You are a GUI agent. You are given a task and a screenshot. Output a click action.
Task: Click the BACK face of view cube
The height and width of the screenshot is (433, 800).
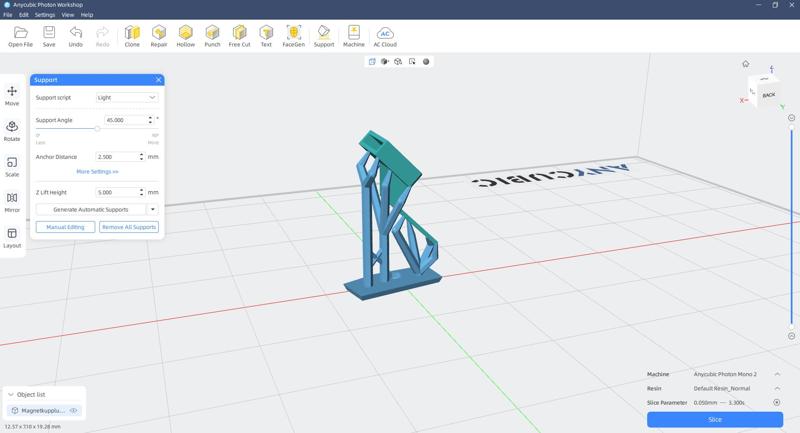click(768, 95)
